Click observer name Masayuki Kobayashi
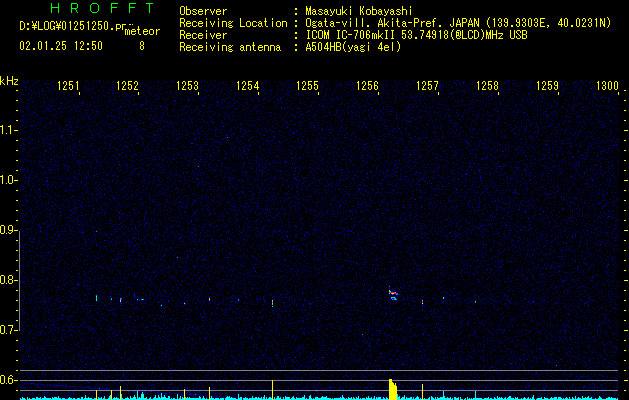629x400 pixels. (x=359, y=11)
